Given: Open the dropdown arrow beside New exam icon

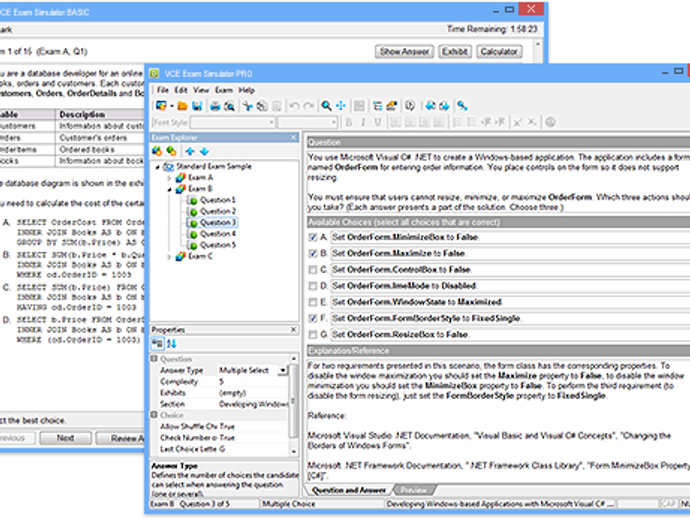Looking at the screenshot, I should [x=172, y=106].
